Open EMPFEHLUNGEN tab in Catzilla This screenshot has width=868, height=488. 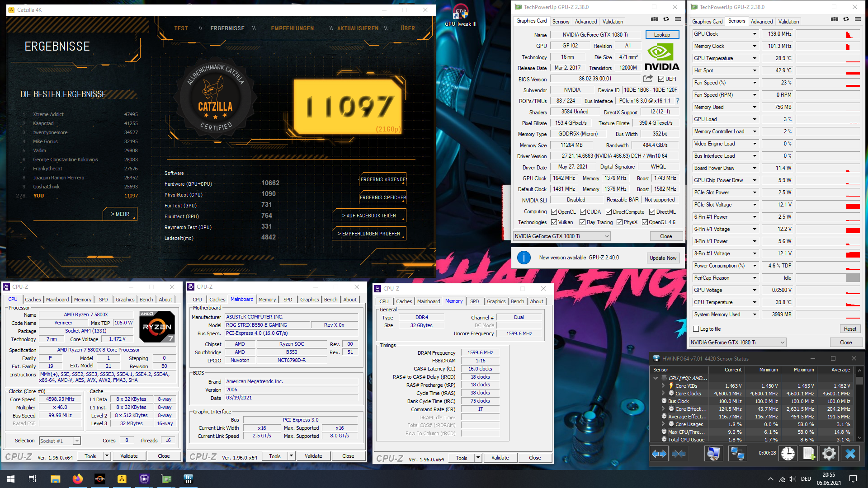[292, 28]
